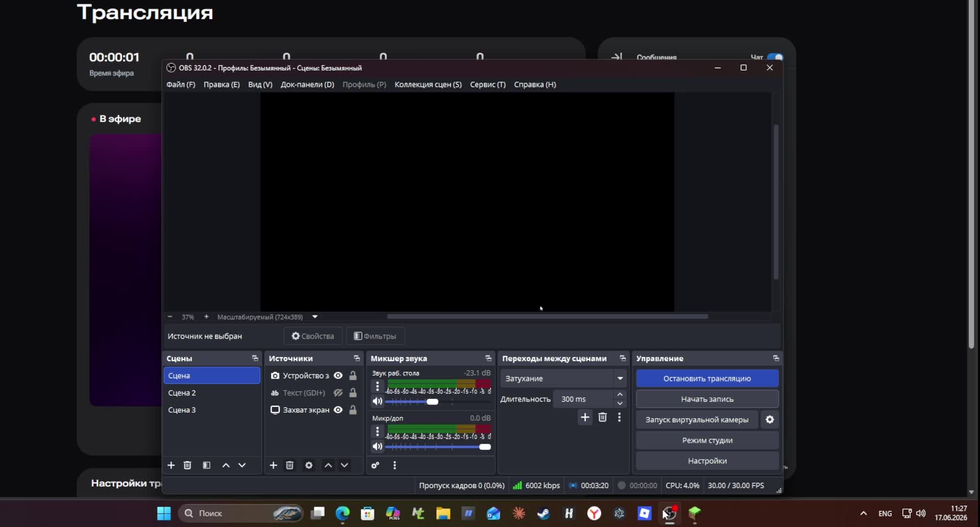
Task: Open the Коллекция сцен (S) menu
Action: pos(428,84)
